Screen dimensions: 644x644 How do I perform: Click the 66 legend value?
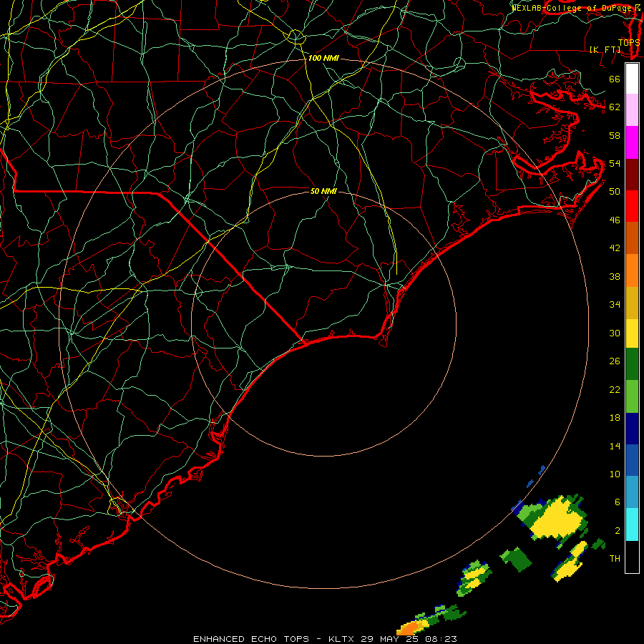(x=615, y=79)
